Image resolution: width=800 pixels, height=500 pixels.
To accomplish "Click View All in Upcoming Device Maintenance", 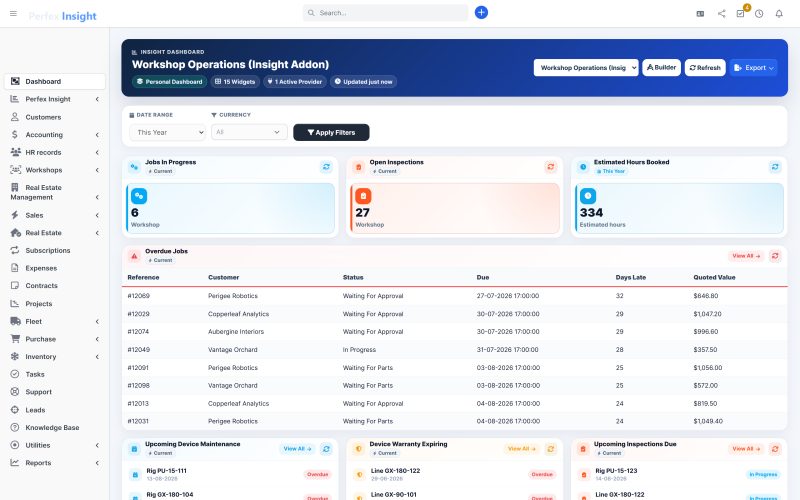I will coord(297,448).
